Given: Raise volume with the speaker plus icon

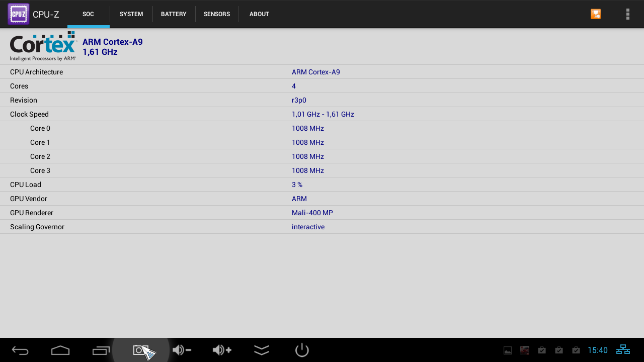Looking at the screenshot, I should point(222,350).
